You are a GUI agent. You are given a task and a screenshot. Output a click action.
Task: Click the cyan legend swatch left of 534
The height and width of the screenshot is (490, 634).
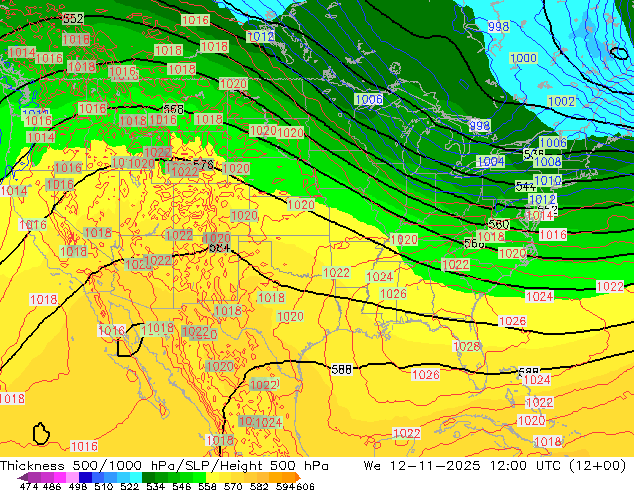[x=136, y=477]
